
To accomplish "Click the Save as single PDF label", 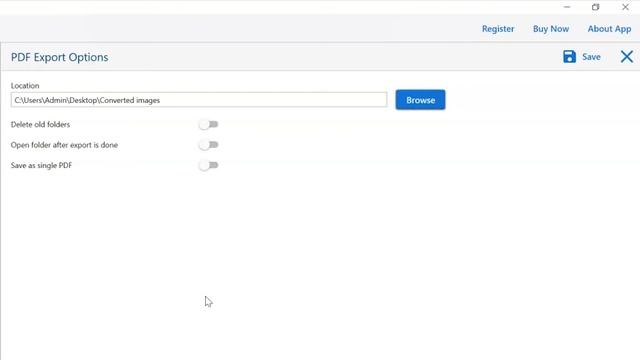I will [x=41, y=165].
